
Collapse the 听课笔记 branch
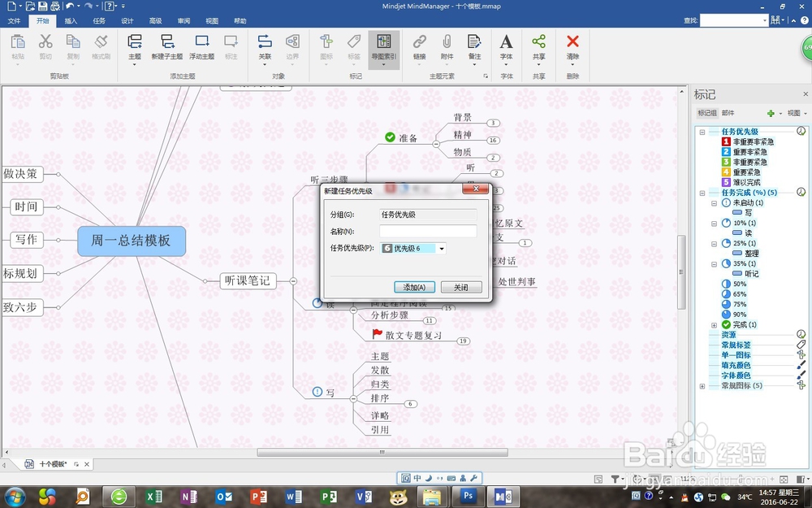pos(293,281)
